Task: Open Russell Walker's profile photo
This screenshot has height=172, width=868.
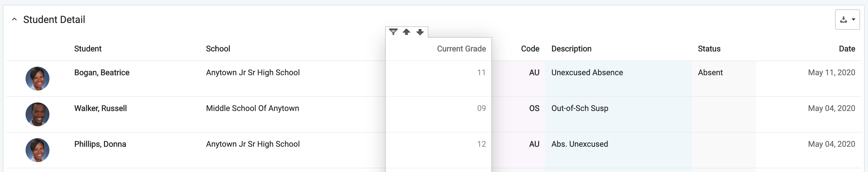Action: click(x=37, y=114)
